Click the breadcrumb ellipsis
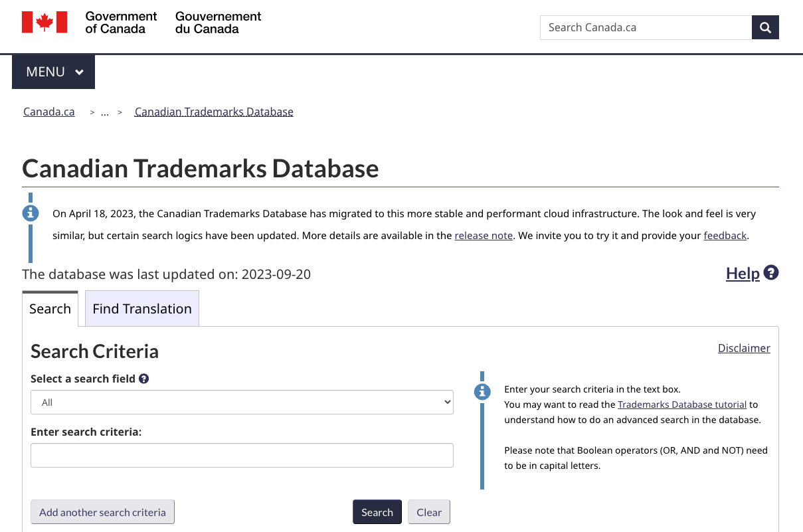 104,112
